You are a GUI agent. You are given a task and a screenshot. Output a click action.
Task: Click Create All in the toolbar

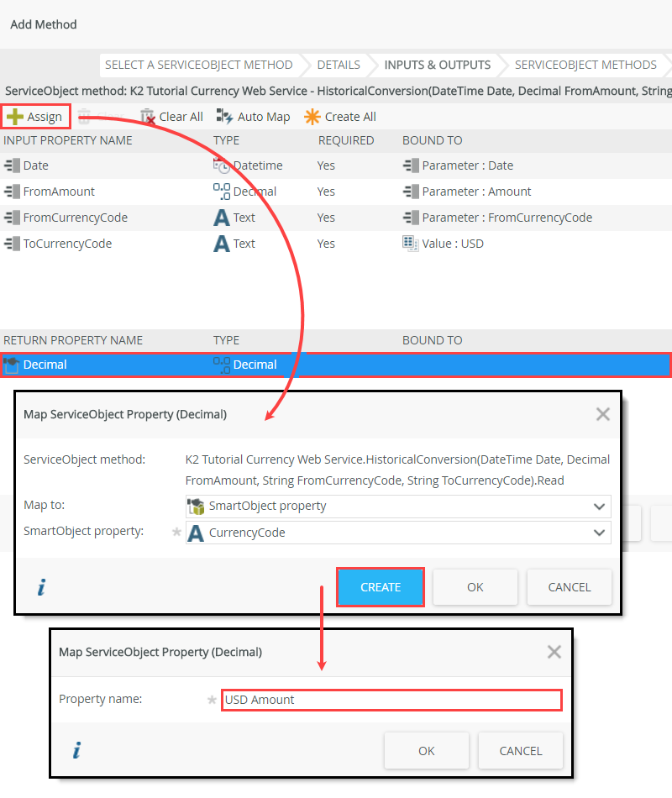pyautogui.click(x=340, y=117)
